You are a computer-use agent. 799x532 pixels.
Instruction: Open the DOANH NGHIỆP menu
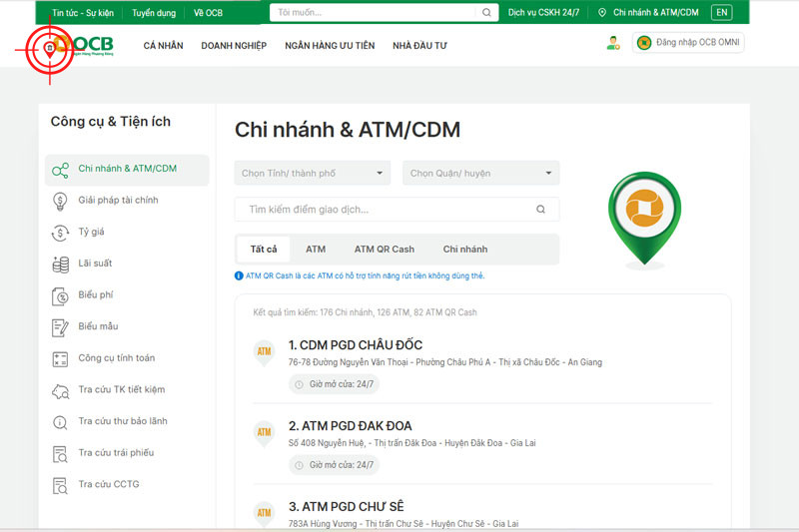(234, 46)
